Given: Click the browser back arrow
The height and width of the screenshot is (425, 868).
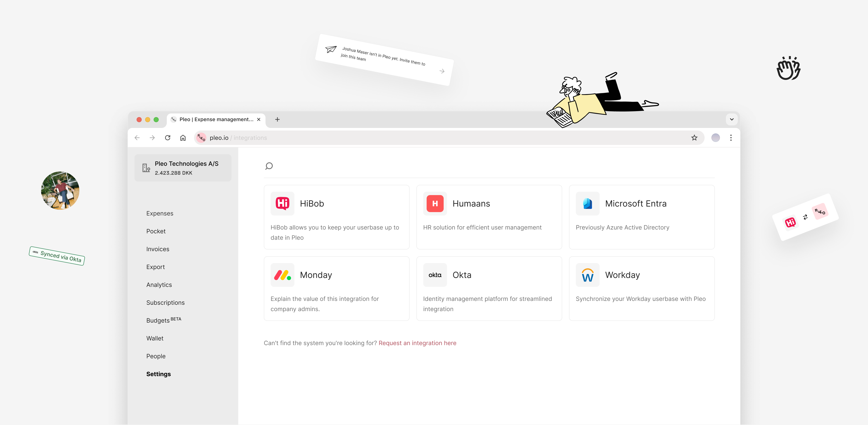Looking at the screenshot, I should point(137,138).
